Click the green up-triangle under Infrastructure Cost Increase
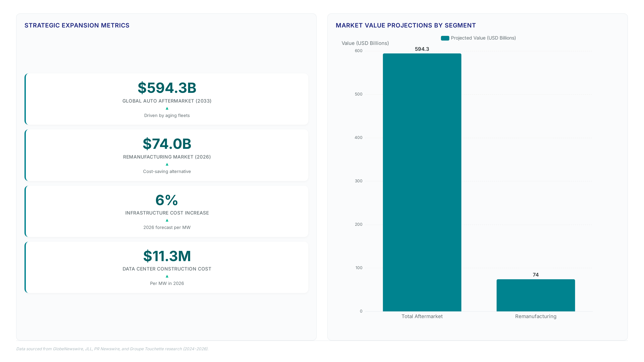 click(x=167, y=220)
